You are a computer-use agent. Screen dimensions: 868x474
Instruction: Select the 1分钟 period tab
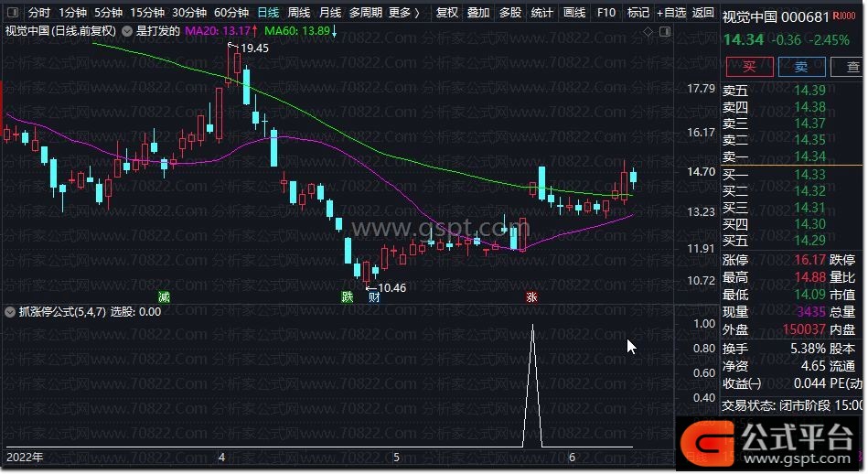click(72, 12)
